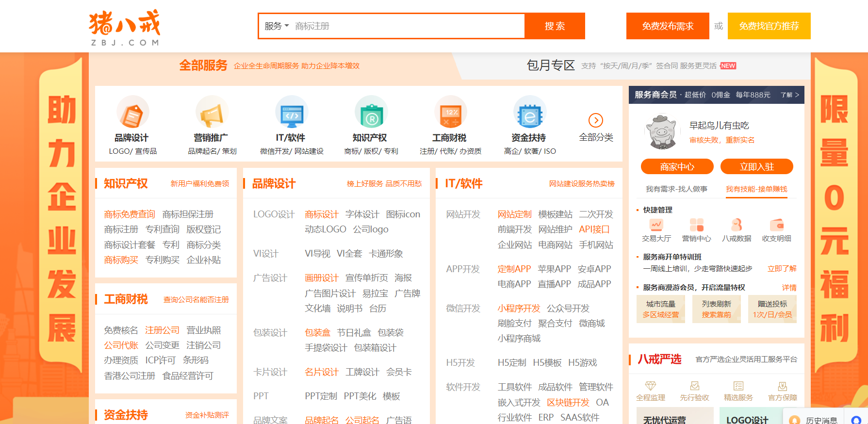Open 营销中心 quick-management icon
This screenshot has height=424, width=868.
697,225
